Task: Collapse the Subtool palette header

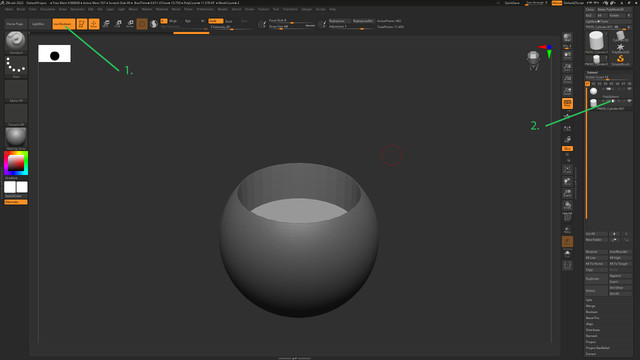Action: [592, 72]
